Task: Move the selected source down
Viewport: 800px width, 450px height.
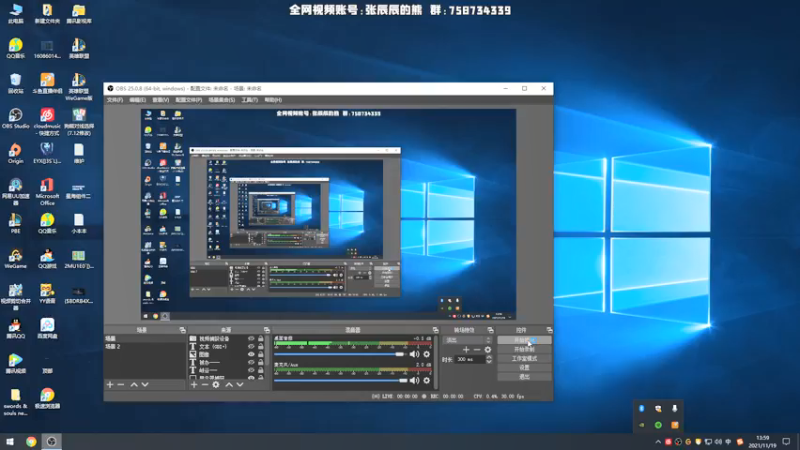Action: click(240, 385)
